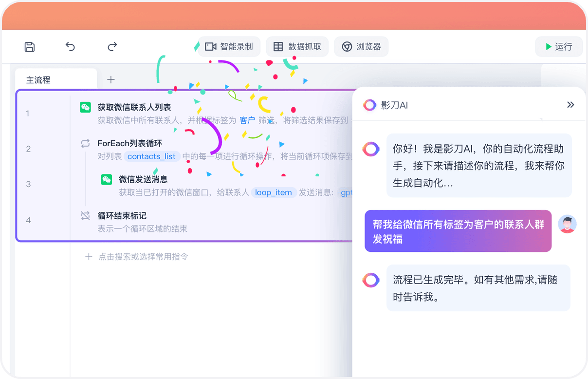The width and height of the screenshot is (588, 379).
Task: Add a new flow tab with plus
Action: [111, 80]
